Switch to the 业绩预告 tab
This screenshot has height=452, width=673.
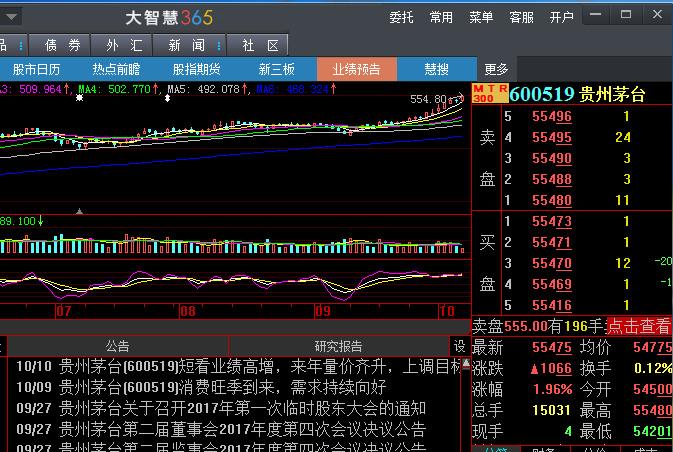(x=357, y=69)
